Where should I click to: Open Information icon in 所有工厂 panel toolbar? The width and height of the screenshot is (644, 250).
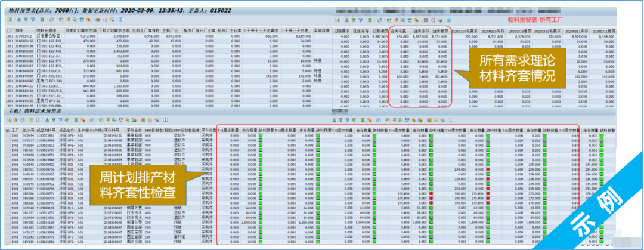(449, 20)
